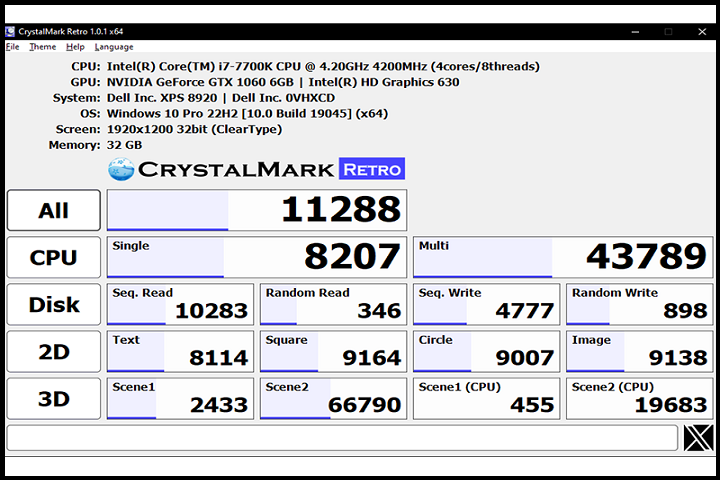Click the Random Write disk result
This screenshot has height=480, width=720.
coord(639,305)
